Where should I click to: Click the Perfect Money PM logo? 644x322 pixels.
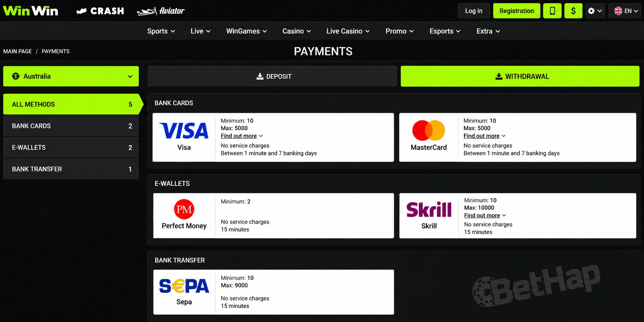(184, 209)
